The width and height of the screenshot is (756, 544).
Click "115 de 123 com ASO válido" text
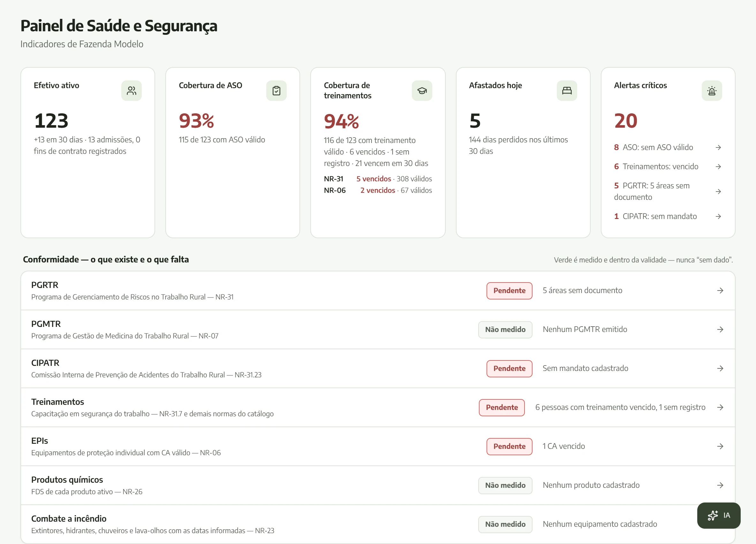pos(222,140)
